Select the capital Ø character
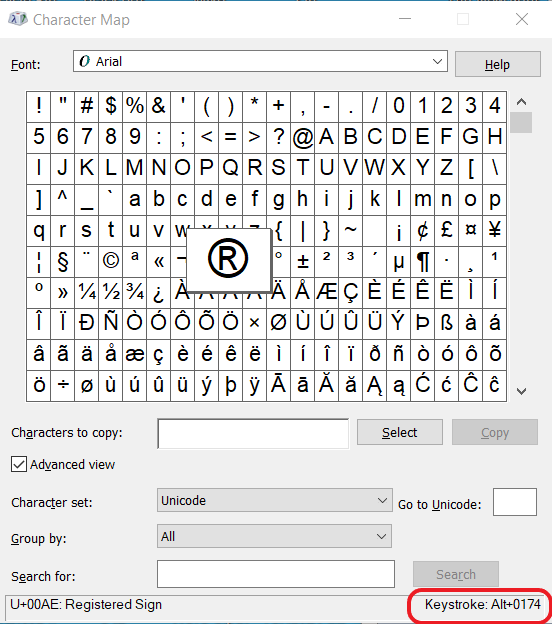 pos(279,323)
